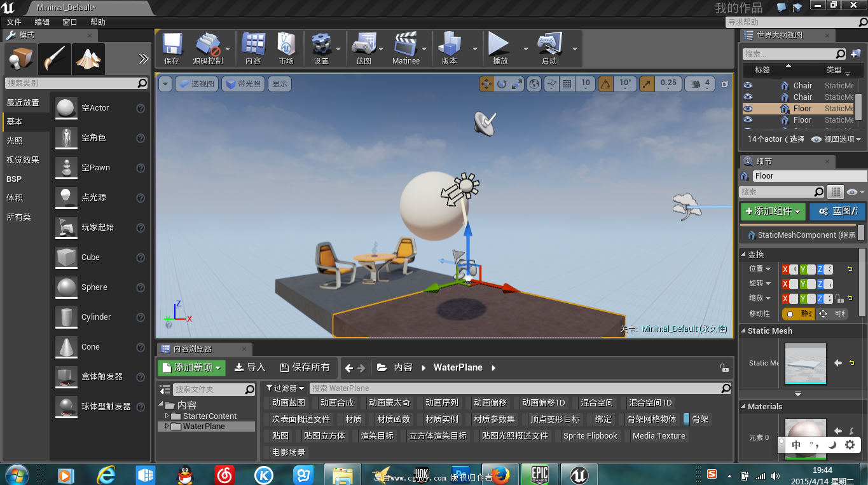The width and height of the screenshot is (868, 485).
Task: Open 蓝图 blueprint dropdown arrow
Action: point(381,49)
